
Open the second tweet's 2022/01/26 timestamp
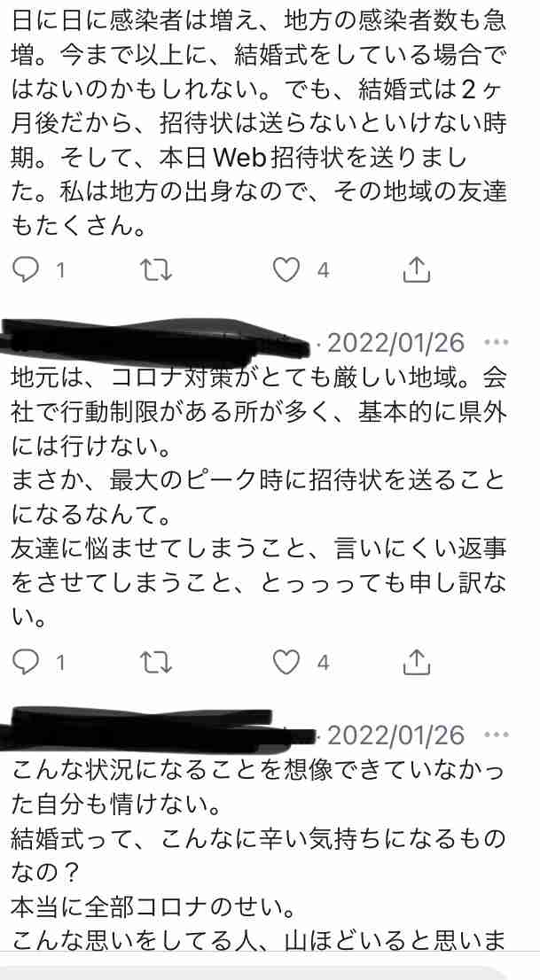pyautogui.click(x=396, y=343)
